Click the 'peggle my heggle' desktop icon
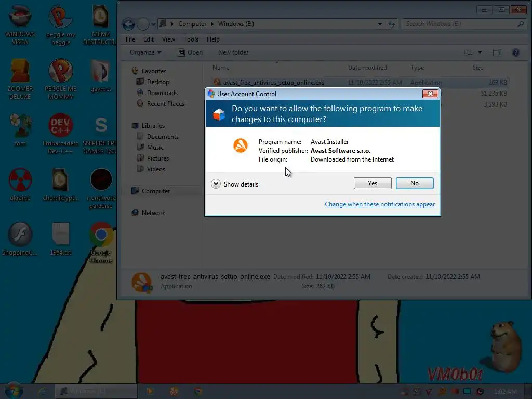Image resolution: width=532 pixels, height=399 pixels. [60, 25]
